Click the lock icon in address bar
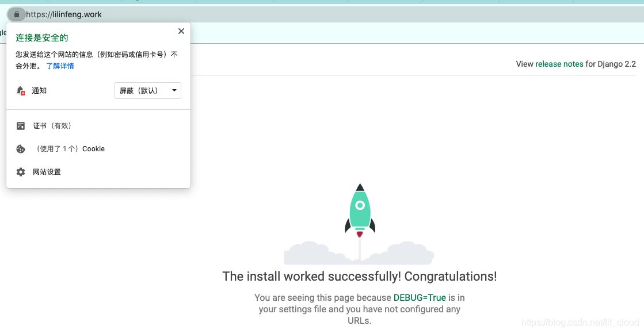The height and width of the screenshot is (333, 644). point(17,14)
